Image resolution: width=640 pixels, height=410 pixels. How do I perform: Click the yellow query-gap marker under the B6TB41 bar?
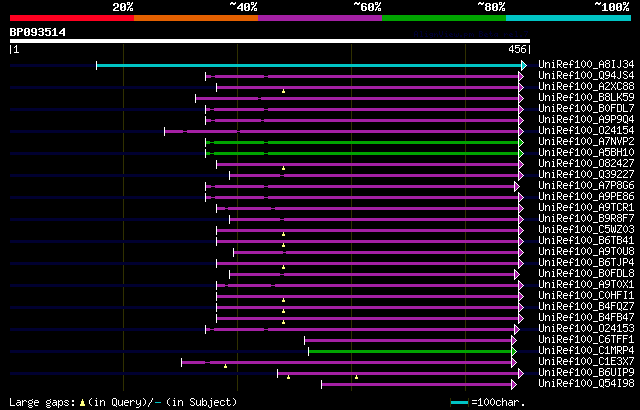(x=283, y=246)
